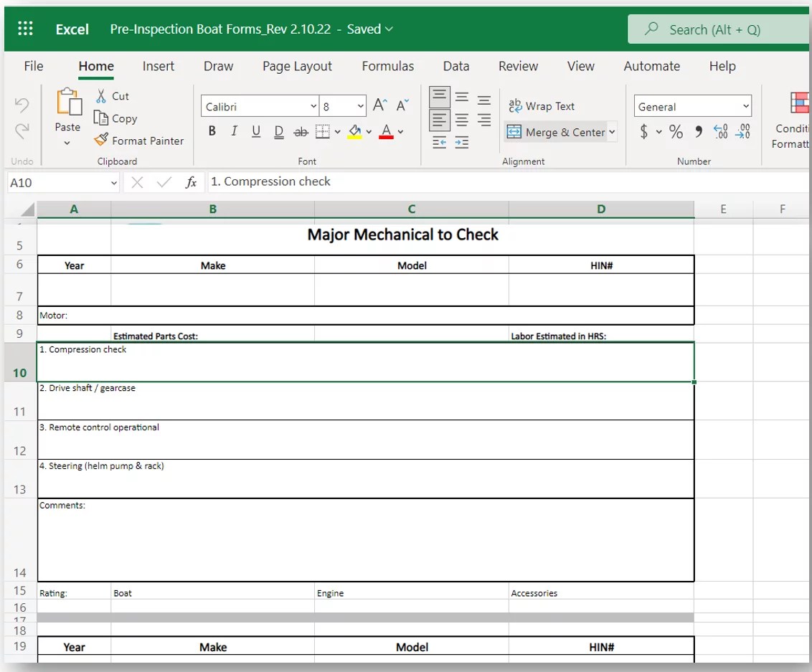Open the Paste options dropdown arrow
812x672 pixels.
point(67,143)
